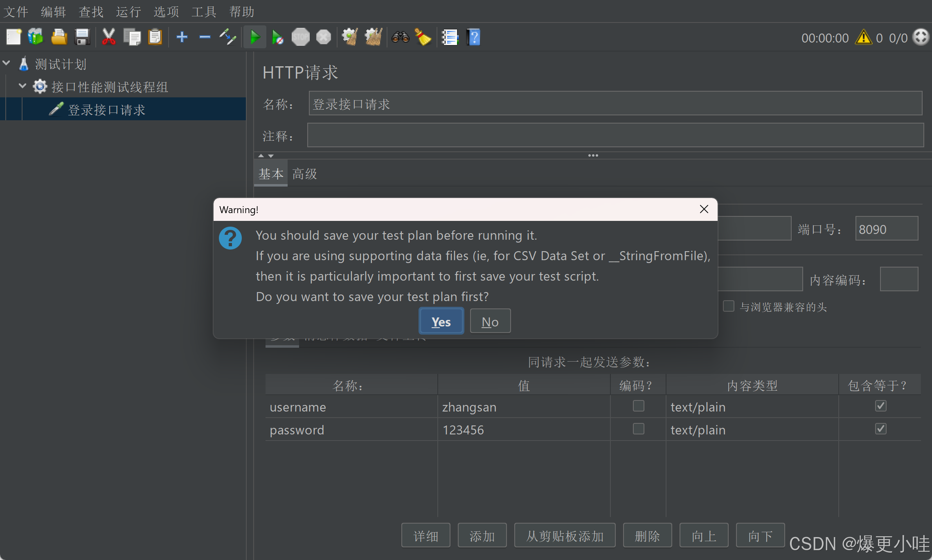Click the yellow warning triangle log icon

(864, 37)
